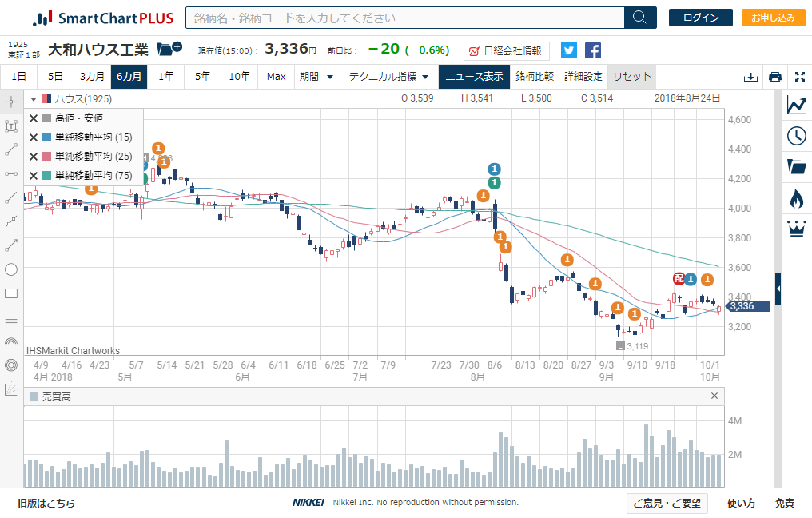
Task: Select the concentric circles tool
Action: click(11, 365)
